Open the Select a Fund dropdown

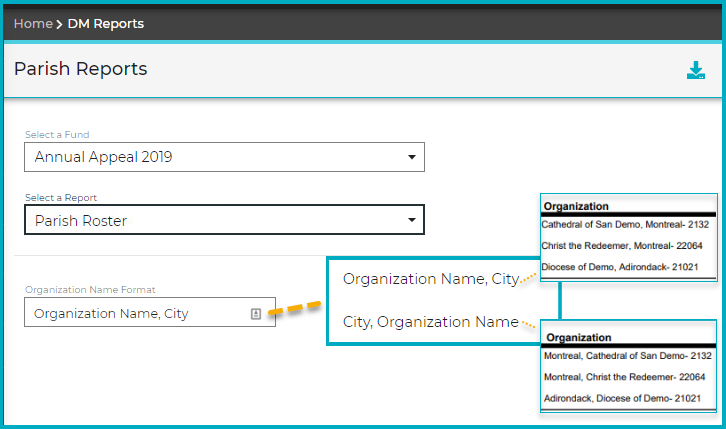(224, 157)
